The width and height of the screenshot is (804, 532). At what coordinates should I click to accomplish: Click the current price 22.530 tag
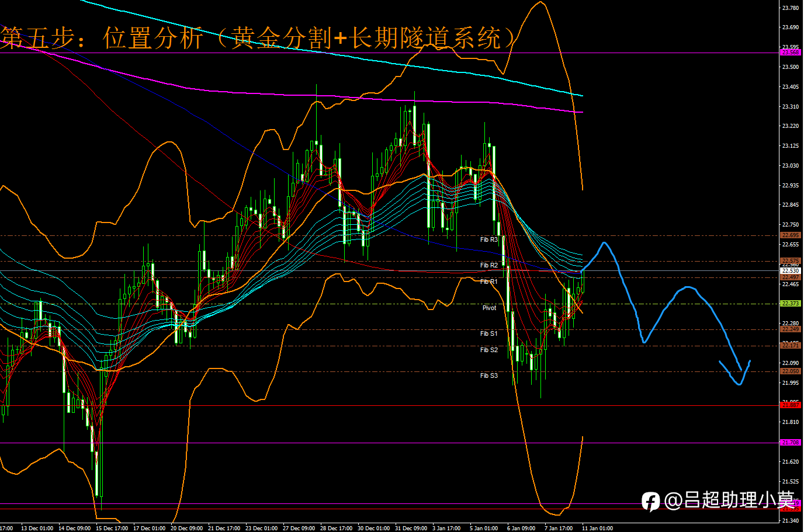tap(791, 271)
